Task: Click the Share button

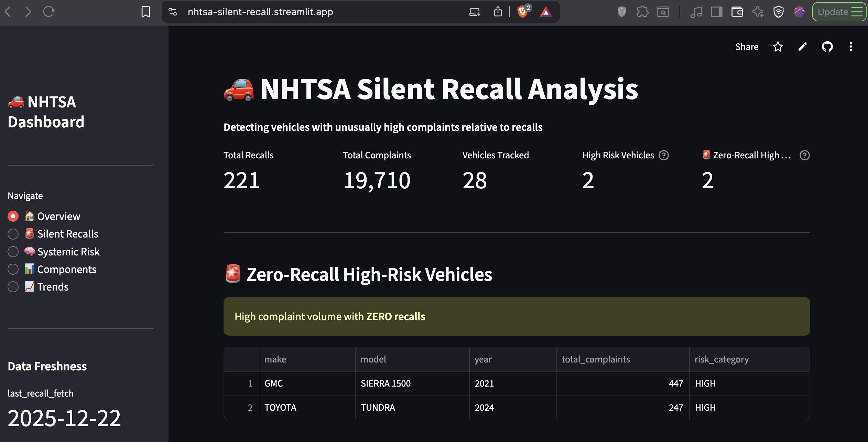Action: (x=747, y=47)
